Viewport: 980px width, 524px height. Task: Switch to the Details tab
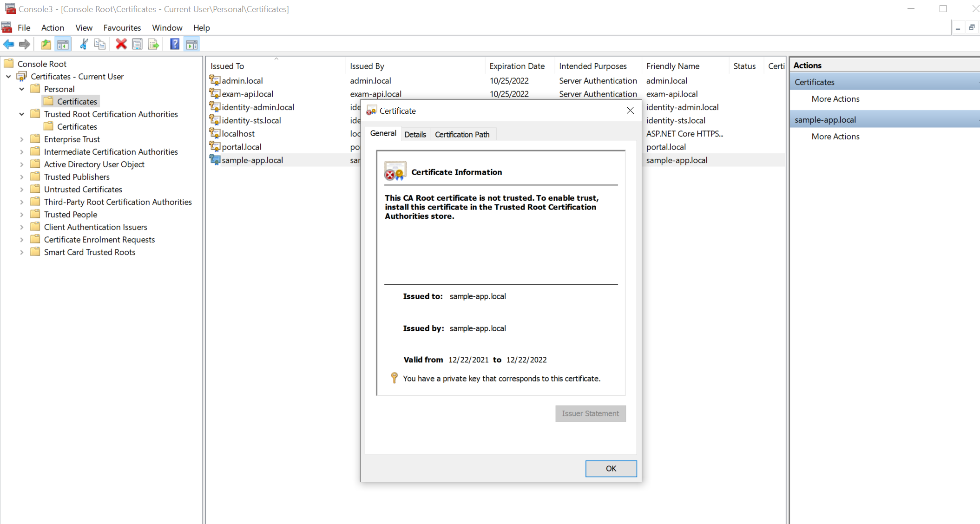(x=415, y=135)
